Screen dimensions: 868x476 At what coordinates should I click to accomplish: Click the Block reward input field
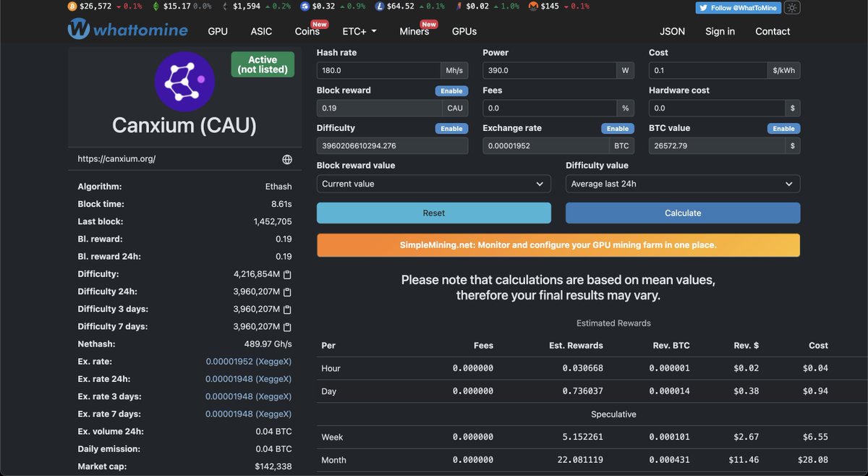[x=380, y=109]
